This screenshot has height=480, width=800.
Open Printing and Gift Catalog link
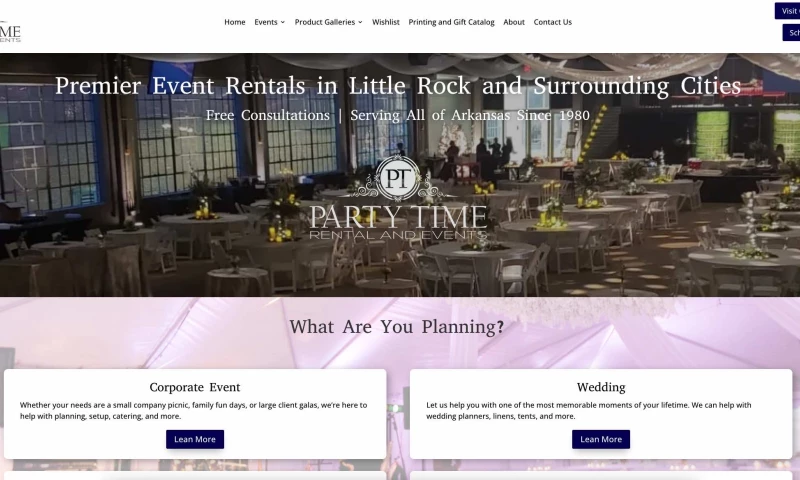click(x=452, y=22)
